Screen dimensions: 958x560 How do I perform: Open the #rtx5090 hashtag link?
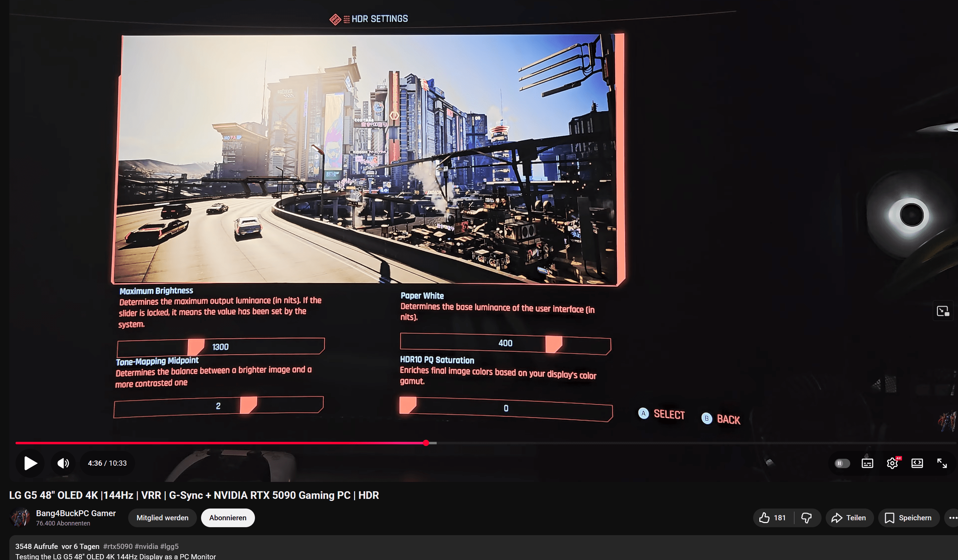click(117, 546)
